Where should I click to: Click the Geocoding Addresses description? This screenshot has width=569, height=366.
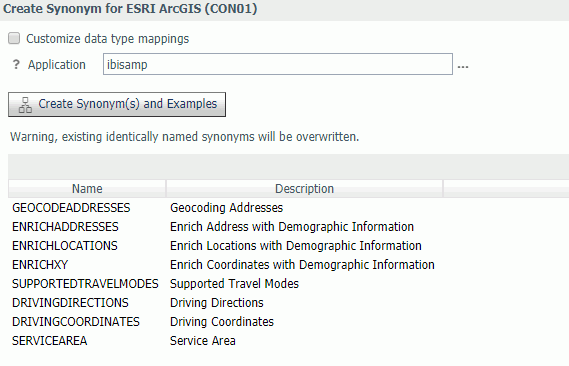(226, 208)
